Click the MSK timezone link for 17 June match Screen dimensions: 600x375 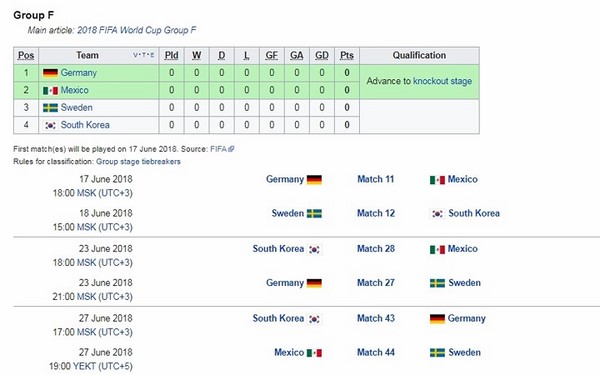[86, 193]
